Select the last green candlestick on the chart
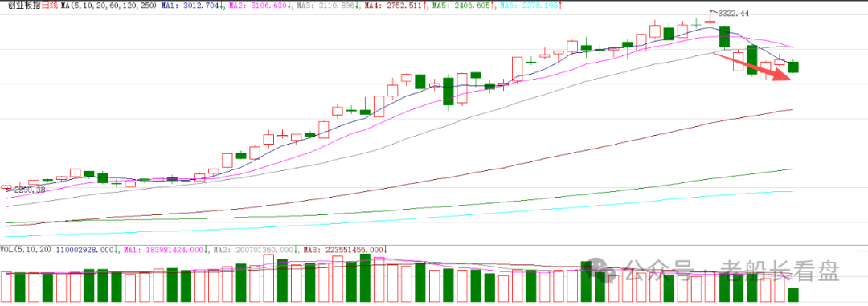 (793, 67)
